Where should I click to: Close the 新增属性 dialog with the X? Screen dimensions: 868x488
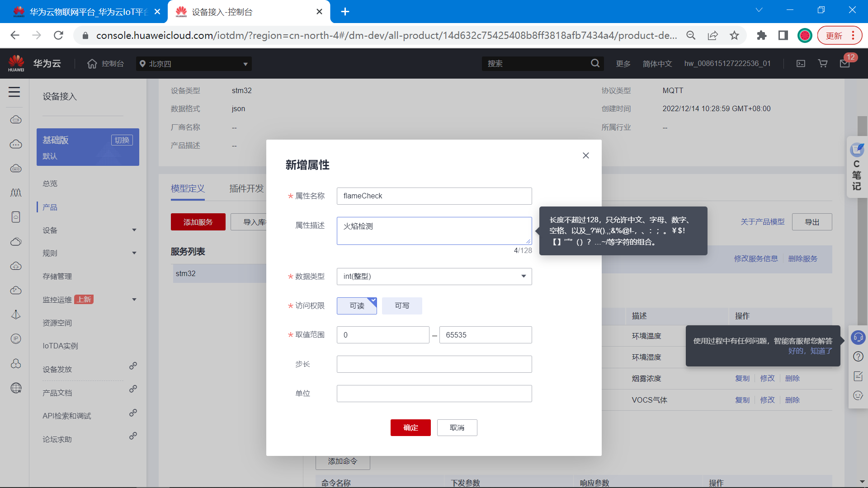pos(585,155)
